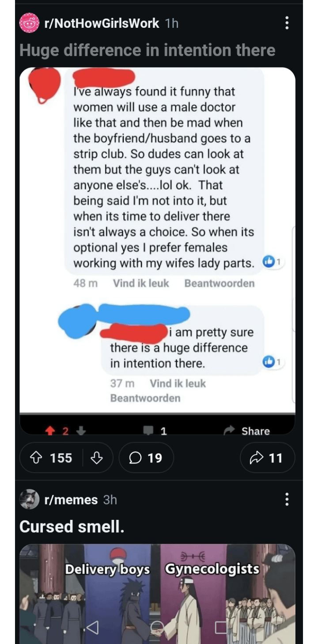Open the r/memes subreddit name link
318x644 pixels.
71,500
